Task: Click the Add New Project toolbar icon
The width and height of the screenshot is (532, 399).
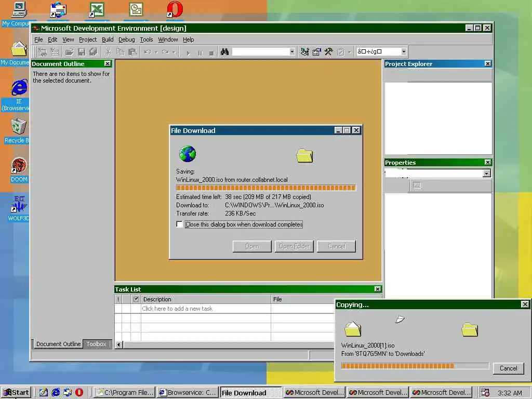Action: point(43,52)
